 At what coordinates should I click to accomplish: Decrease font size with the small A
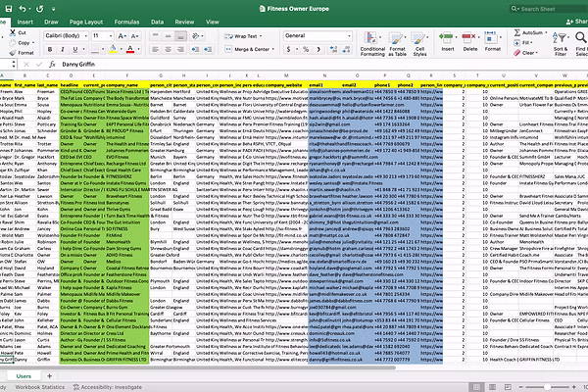(134, 36)
